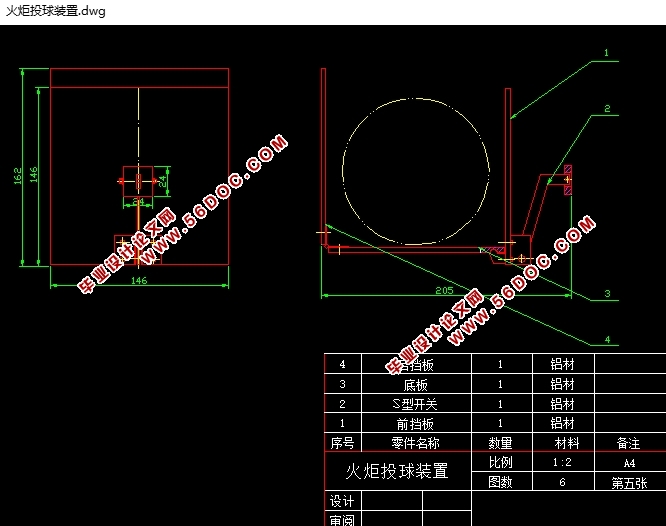Click the 序号 column header

(x=342, y=443)
